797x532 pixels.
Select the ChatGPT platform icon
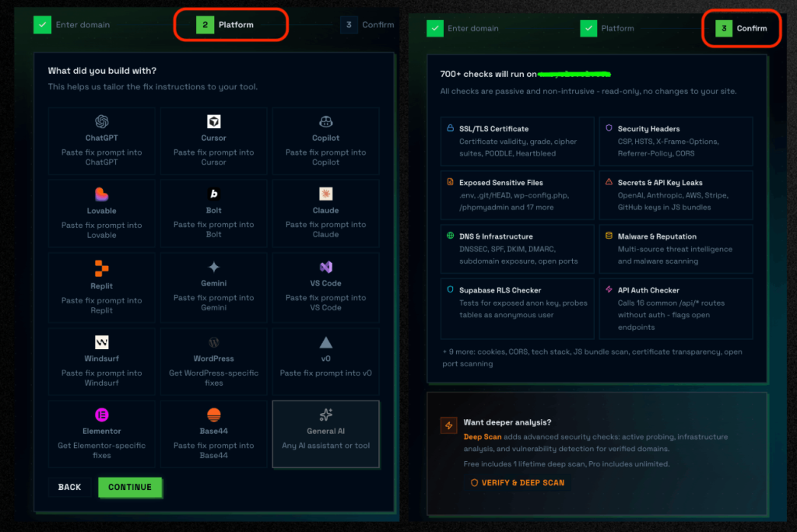(x=102, y=121)
